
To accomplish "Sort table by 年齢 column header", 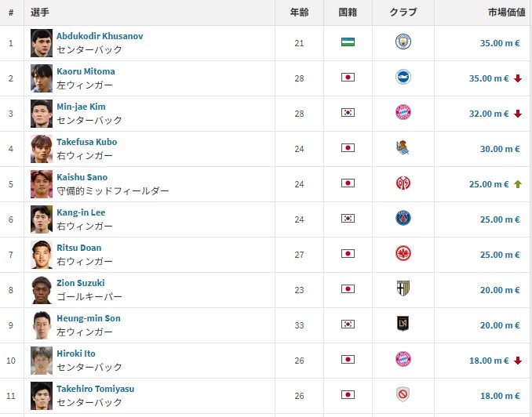I will click(299, 13).
